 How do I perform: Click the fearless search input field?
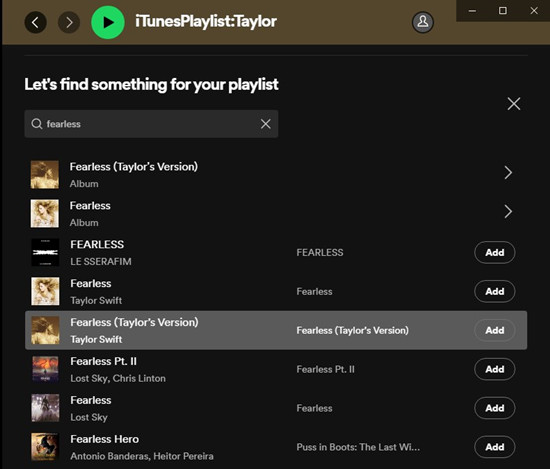click(x=151, y=124)
